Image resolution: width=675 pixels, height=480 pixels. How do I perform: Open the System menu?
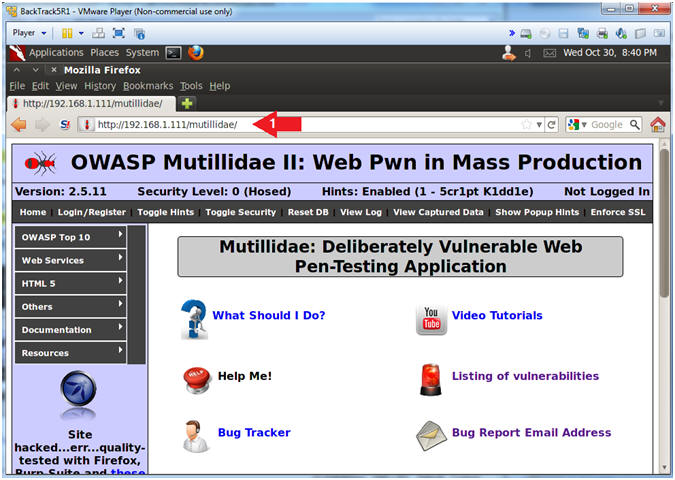tap(142, 53)
